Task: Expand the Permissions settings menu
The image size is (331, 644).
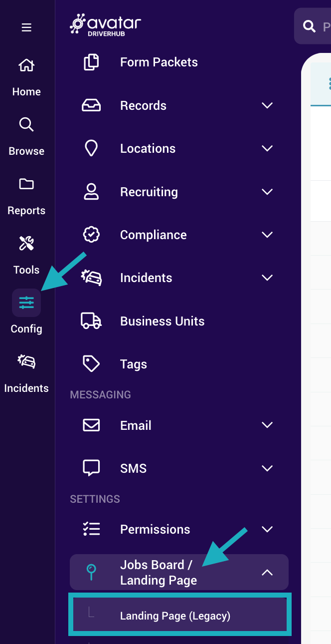Action: (x=267, y=529)
